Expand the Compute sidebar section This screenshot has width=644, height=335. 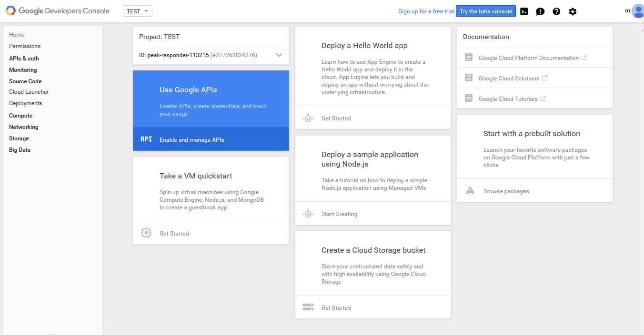tap(20, 116)
